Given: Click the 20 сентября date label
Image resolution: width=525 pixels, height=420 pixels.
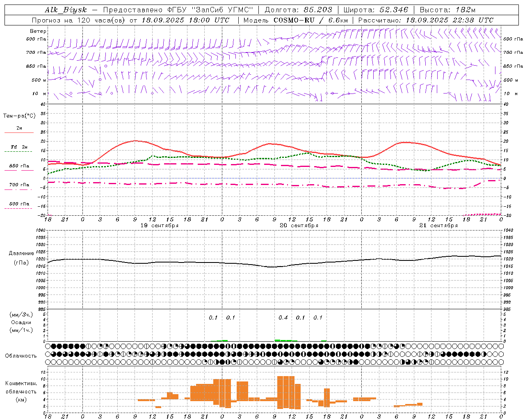Looking at the screenshot, I should [299, 226].
